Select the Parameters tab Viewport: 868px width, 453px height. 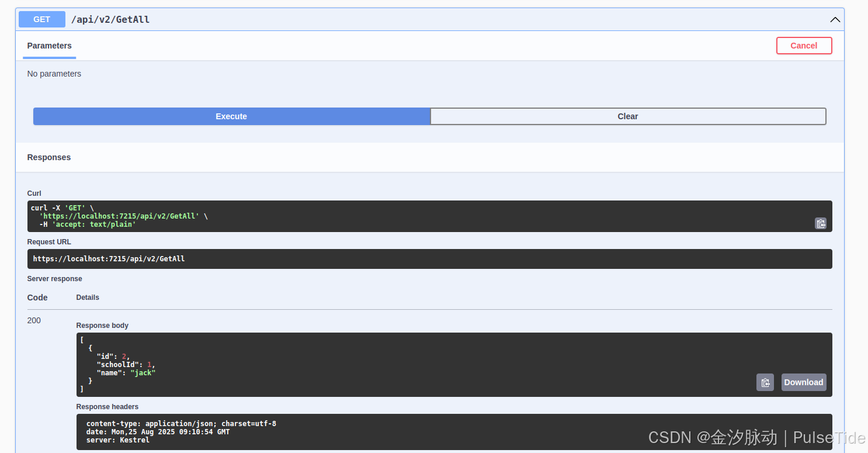(50, 46)
